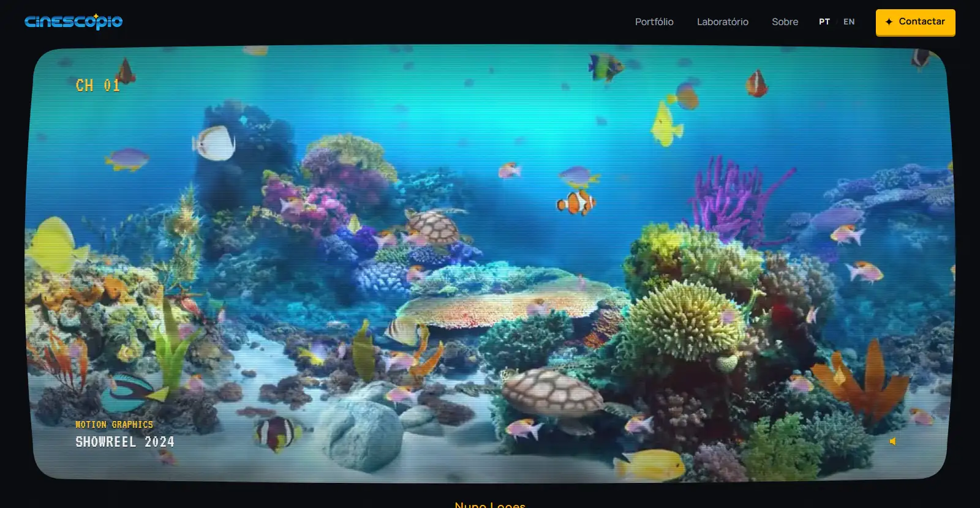Open the Sobre page

click(785, 22)
